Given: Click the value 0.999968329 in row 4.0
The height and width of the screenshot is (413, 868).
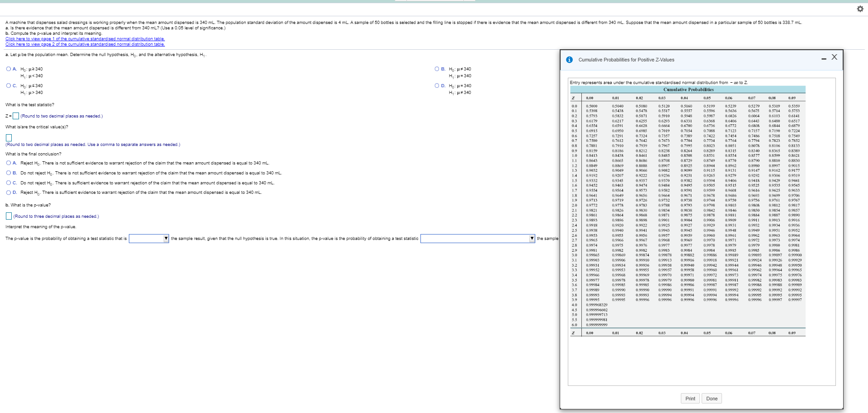Looking at the screenshot, I should point(597,305).
